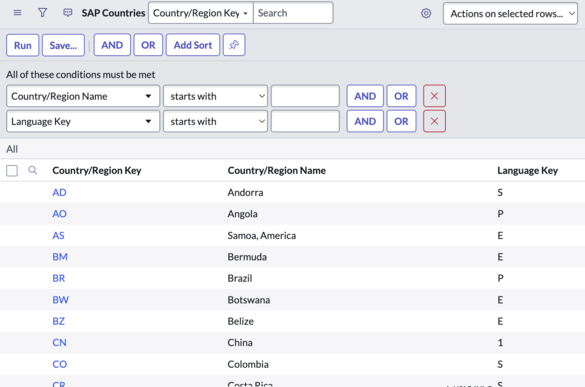
Task: Click the Add Sort button
Action: pyautogui.click(x=193, y=45)
